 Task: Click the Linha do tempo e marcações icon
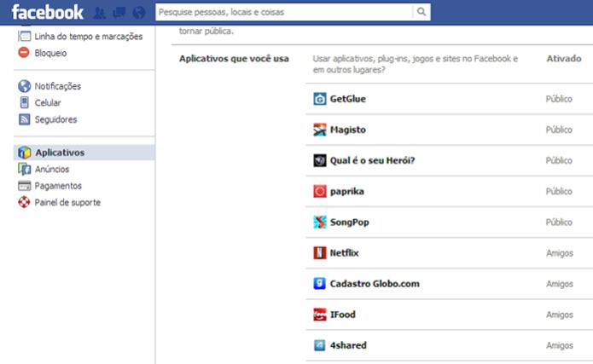[24, 37]
